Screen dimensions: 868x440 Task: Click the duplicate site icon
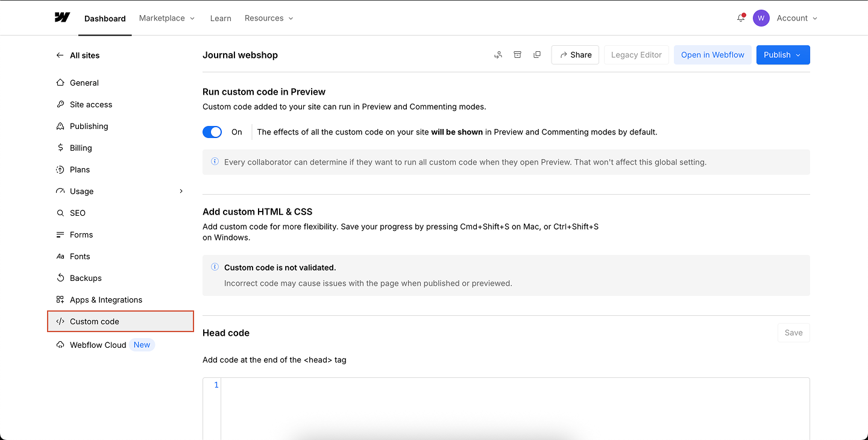click(x=536, y=55)
